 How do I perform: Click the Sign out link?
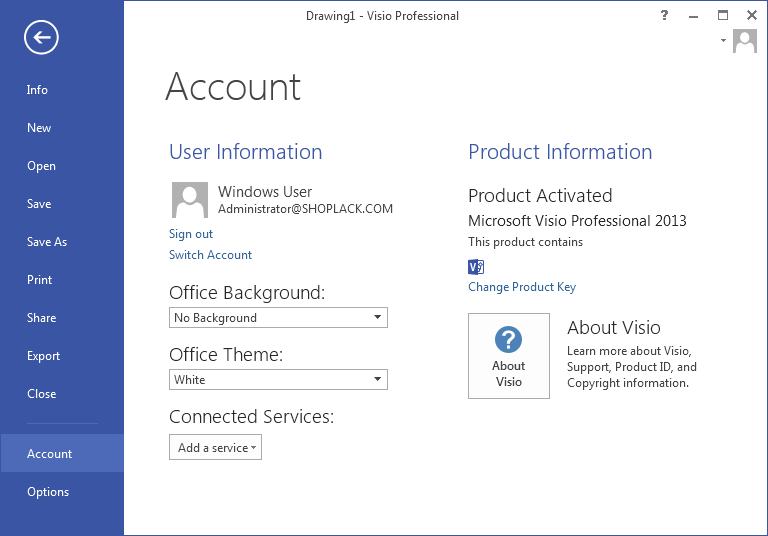click(191, 234)
